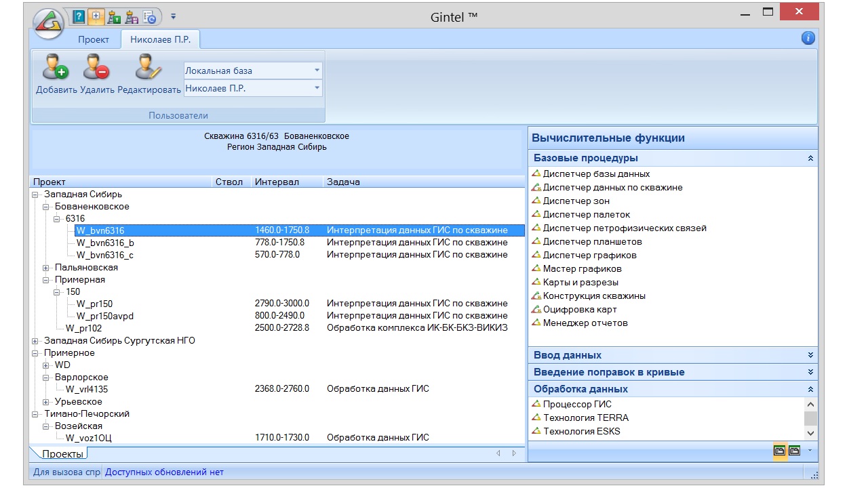Toggle the highlighted panel view button at bottom right
Screen dimensions: 868x488
(779, 451)
